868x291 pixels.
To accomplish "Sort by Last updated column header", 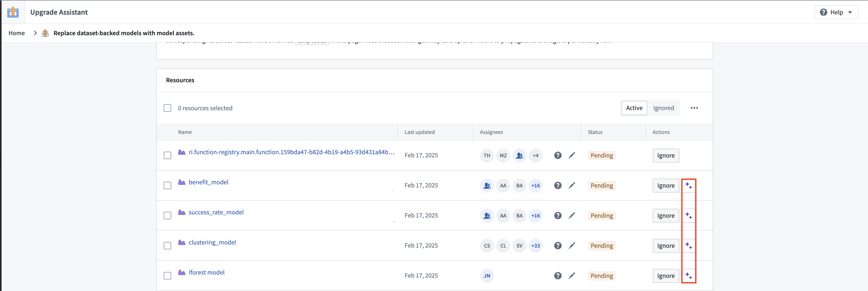I will [420, 132].
